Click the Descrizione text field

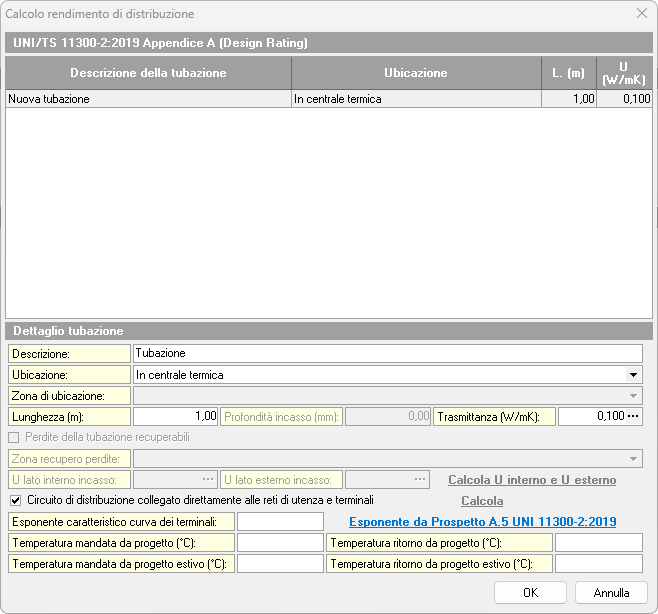tap(387, 353)
